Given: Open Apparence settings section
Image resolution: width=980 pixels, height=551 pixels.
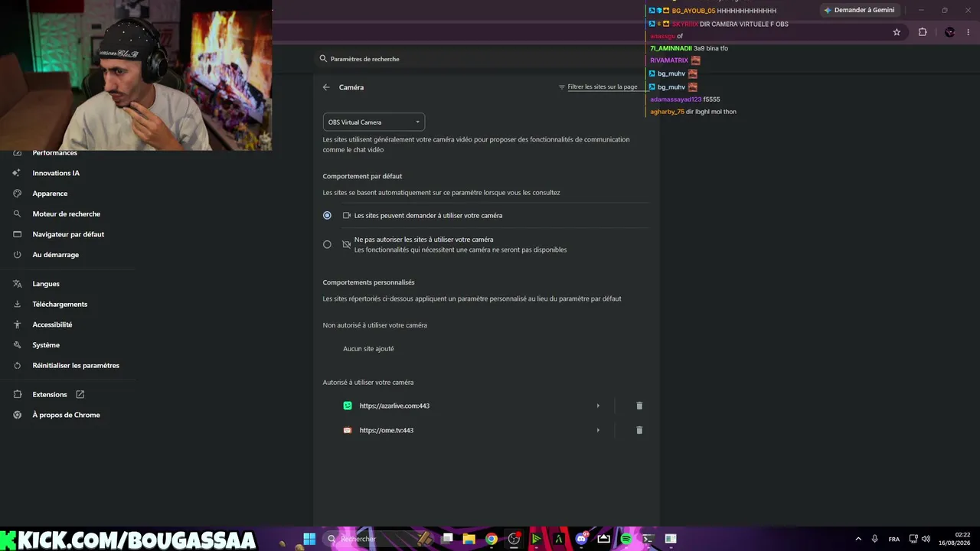Looking at the screenshot, I should pyautogui.click(x=50, y=194).
